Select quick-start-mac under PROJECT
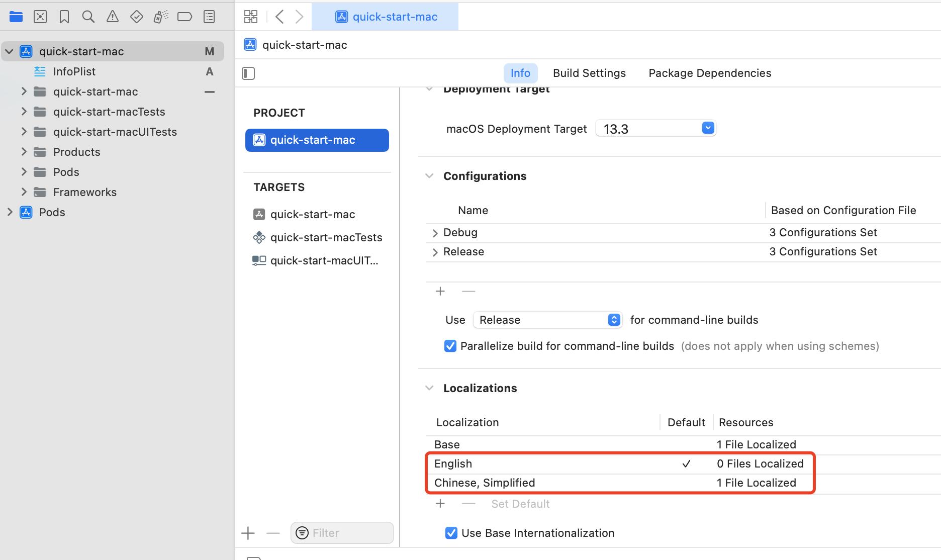 tap(317, 140)
